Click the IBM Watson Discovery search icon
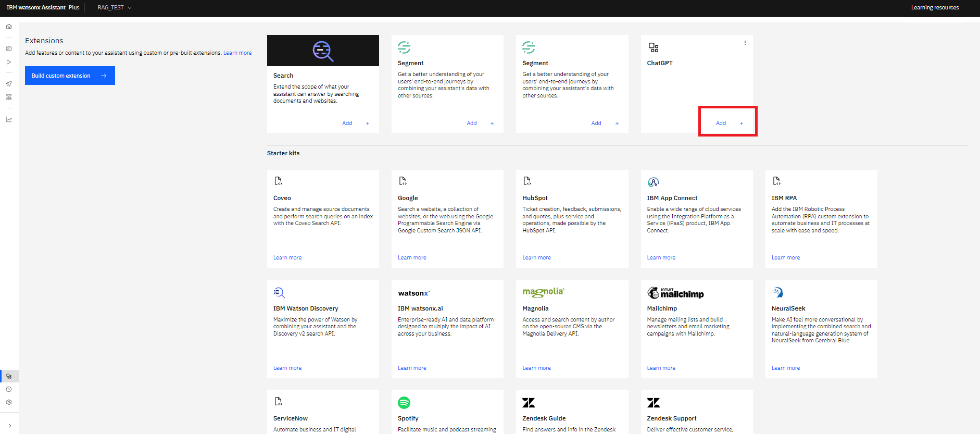The image size is (980, 434). tap(279, 292)
